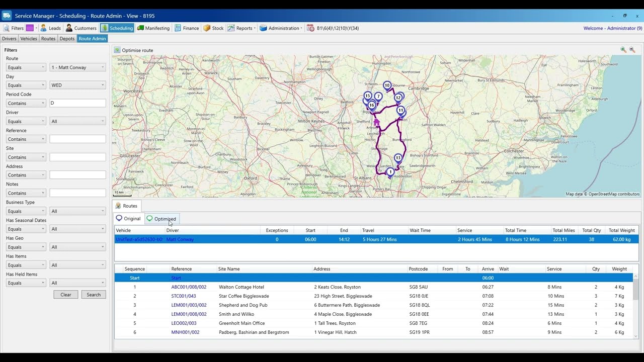Image resolution: width=644 pixels, height=362 pixels.
Task: Switch to the Drivers tab
Action: click(9, 39)
